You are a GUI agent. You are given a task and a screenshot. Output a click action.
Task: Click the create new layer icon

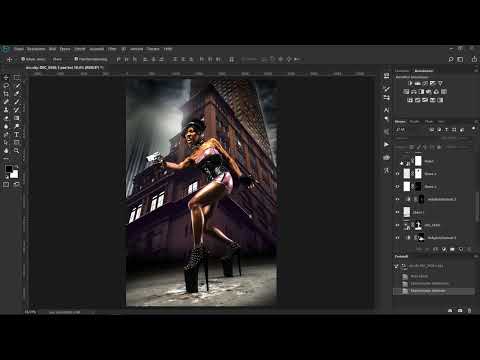pyautogui.click(x=461, y=249)
